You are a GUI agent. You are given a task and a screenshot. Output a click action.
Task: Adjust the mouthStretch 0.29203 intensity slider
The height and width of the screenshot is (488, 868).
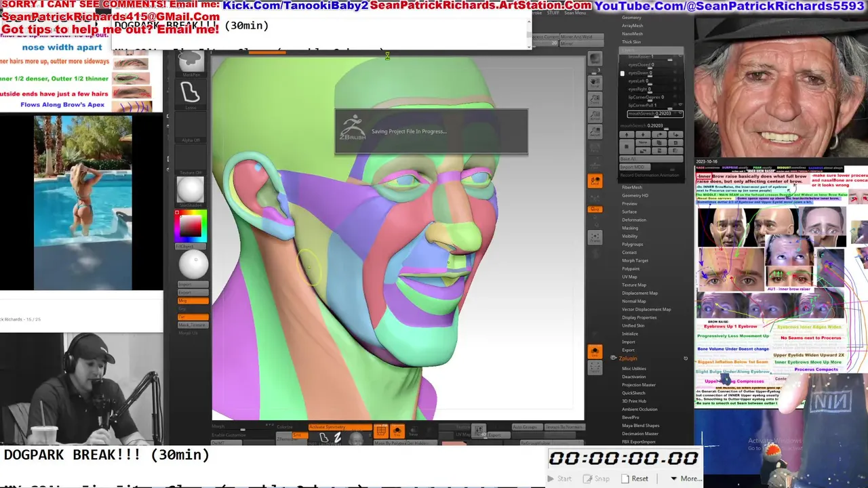652,125
